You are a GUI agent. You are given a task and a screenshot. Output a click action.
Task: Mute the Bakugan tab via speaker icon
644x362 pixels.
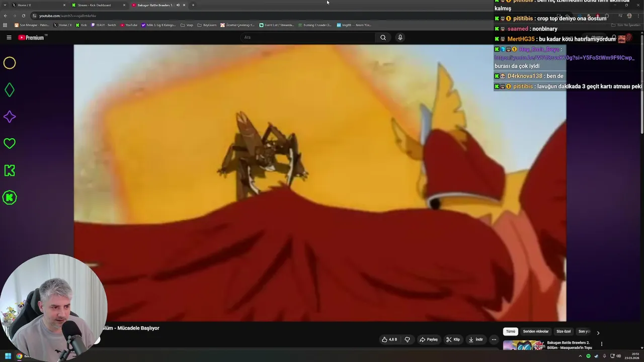coord(178,5)
